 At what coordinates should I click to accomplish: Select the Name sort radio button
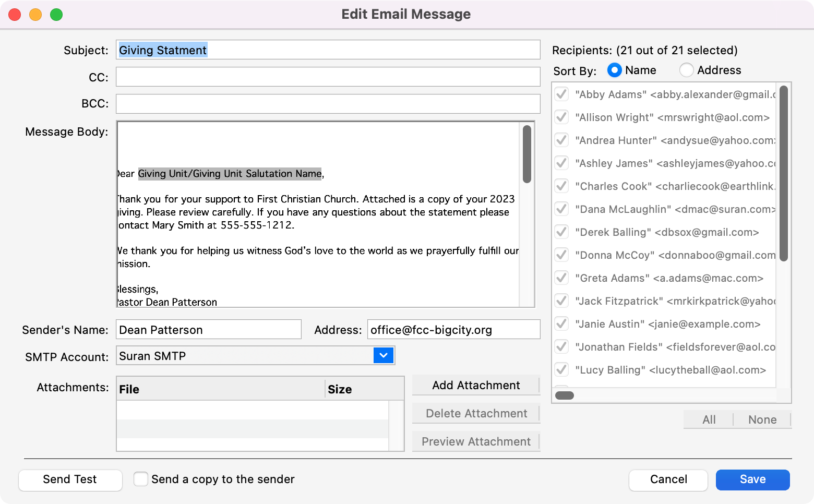[615, 70]
